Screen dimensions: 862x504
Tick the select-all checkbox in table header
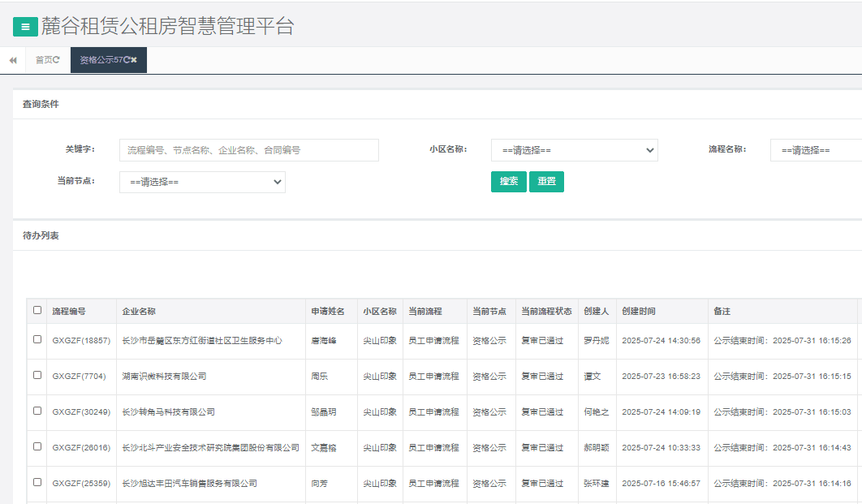point(37,310)
